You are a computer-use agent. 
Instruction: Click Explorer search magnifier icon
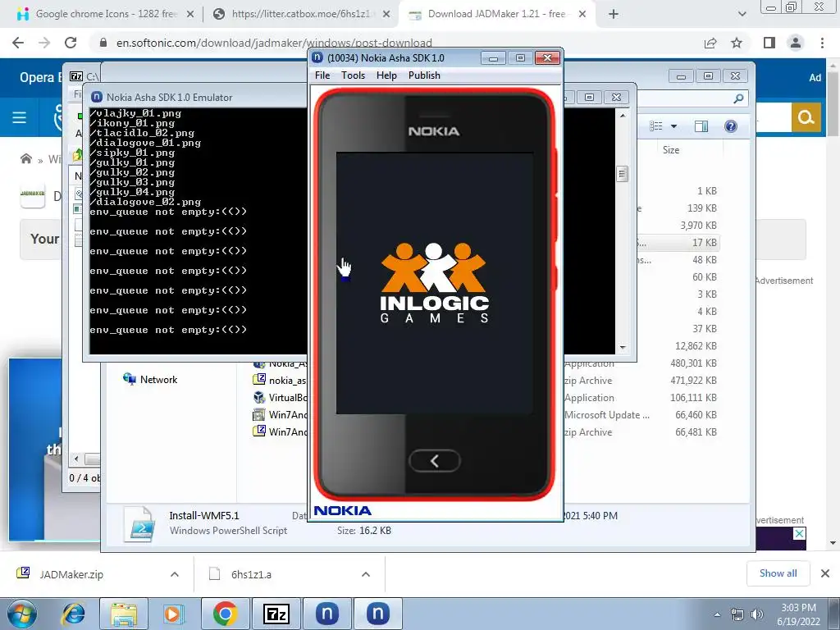pyautogui.click(x=738, y=98)
